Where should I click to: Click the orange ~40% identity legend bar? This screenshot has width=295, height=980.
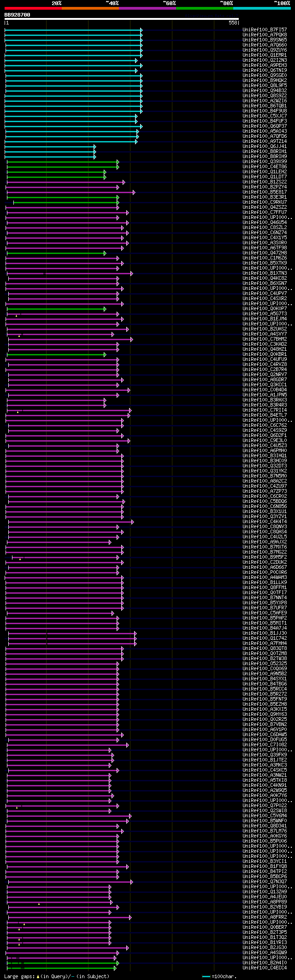90,8
